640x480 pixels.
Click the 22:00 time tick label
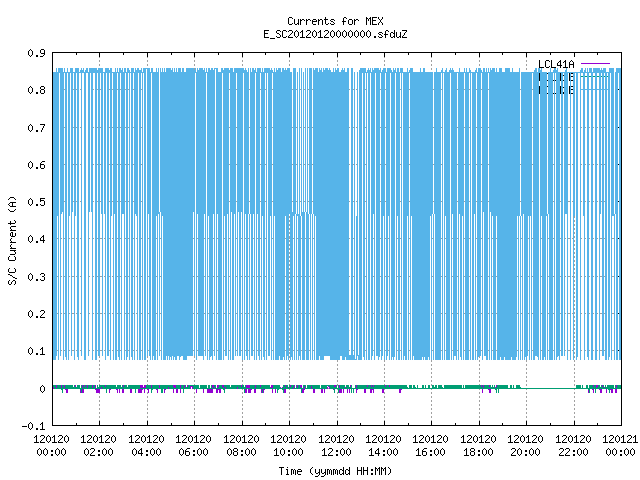click(x=573, y=452)
